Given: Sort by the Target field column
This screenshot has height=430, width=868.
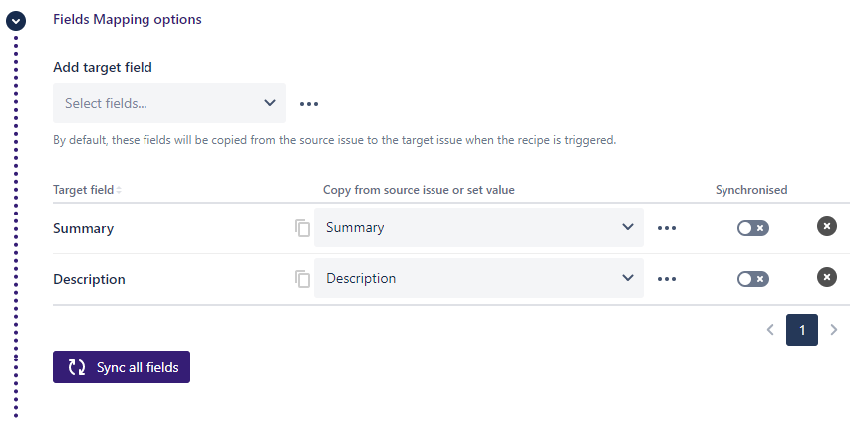Looking at the screenshot, I should coord(88,190).
